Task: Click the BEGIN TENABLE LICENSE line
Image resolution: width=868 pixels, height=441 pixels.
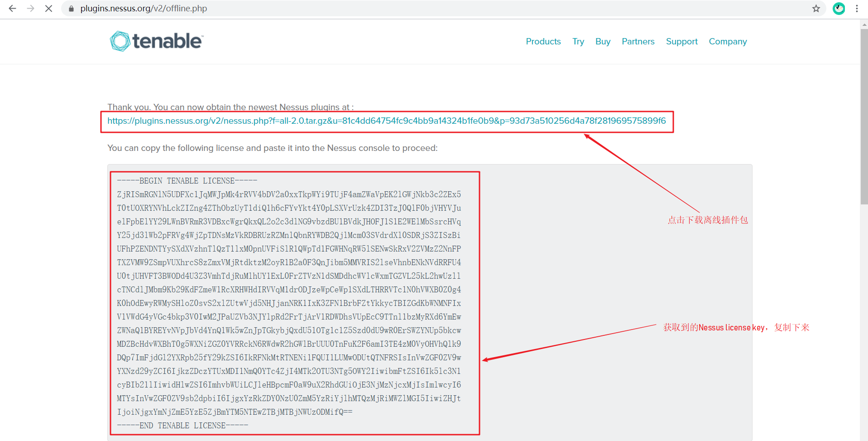Action: point(187,181)
